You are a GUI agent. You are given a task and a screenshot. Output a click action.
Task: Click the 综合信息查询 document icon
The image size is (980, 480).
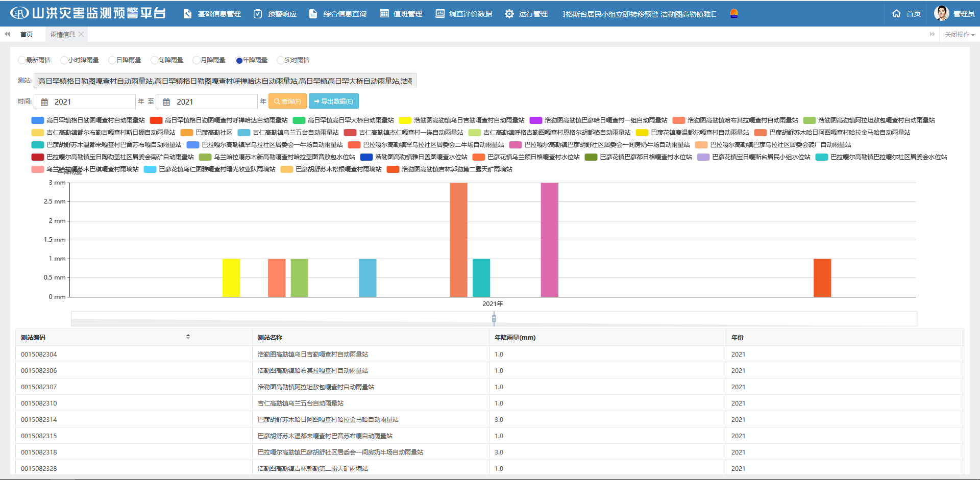313,14
